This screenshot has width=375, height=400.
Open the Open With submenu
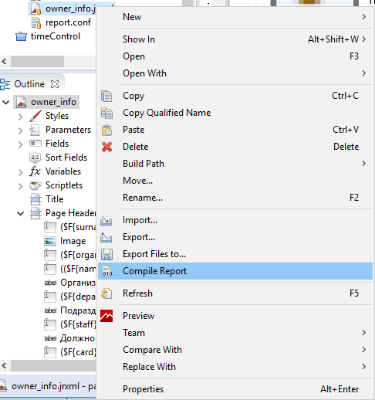click(235, 73)
